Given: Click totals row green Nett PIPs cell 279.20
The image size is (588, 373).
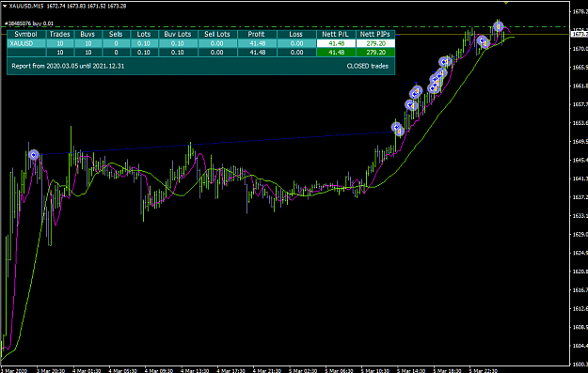Looking at the screenshot, I should (375, 53).
